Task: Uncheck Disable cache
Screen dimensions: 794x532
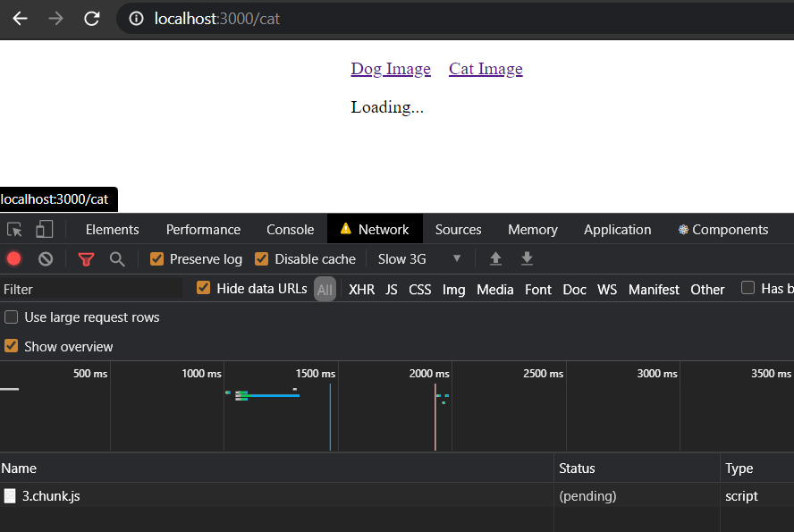Action: [x=261, y=258]
